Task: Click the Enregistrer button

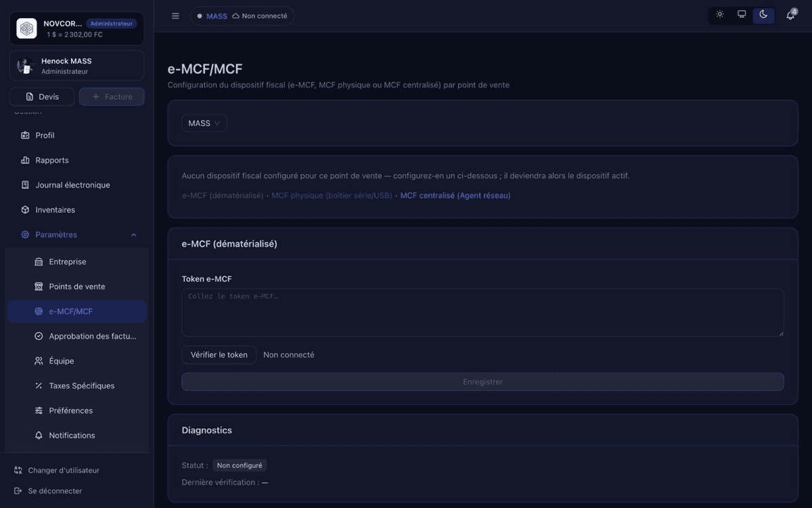Action: tap(482, 382)
